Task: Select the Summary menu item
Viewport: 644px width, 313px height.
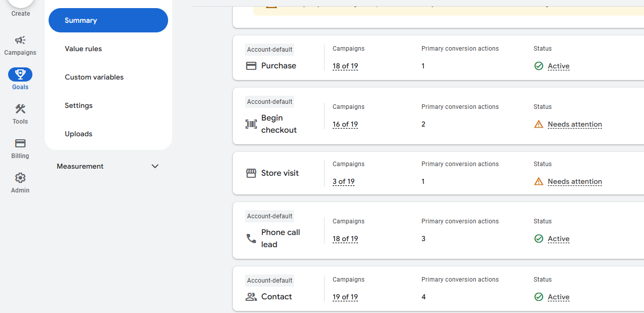Action: point(108,20)
